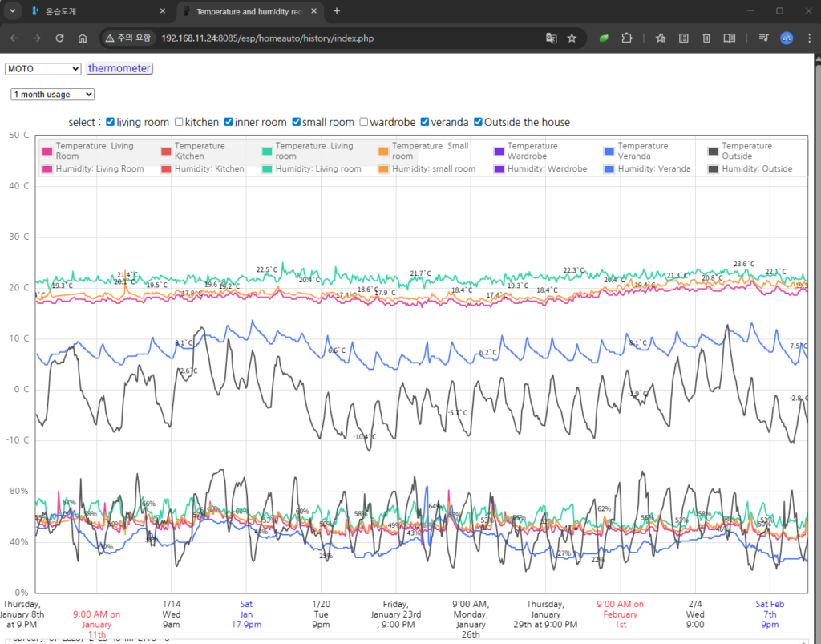The width and height of the screenshot is (821, 644).
Task: Open the media control music-note icon
Action: click(x=763, y=38)
